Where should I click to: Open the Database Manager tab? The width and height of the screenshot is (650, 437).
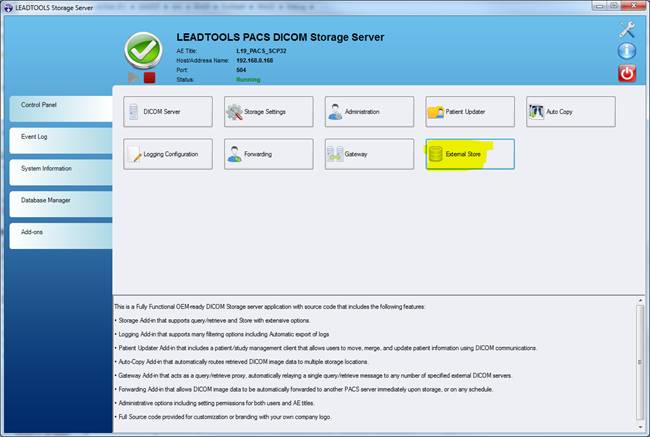click(x=61, y=204)
